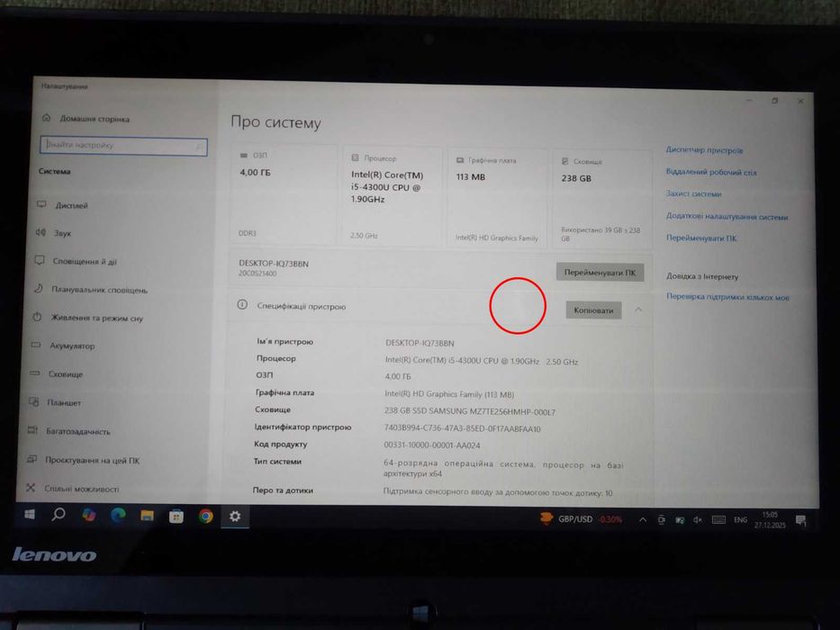Open the Захист системи link
The image size is (840, 630).
point(694,193)
